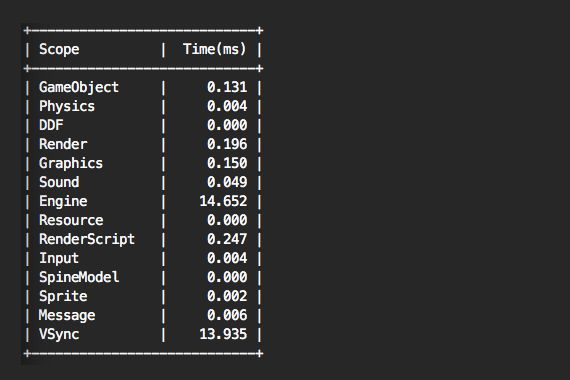Viewport: 570px width, 380px height.
Task: Click the Message scope label
Action: [x=67, y=316]
